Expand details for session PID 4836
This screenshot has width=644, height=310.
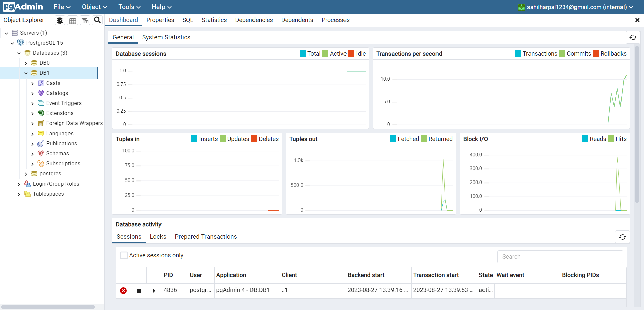154,291
